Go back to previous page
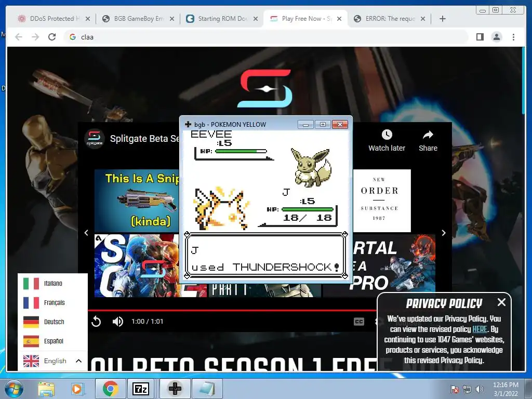This screenshot has width=532, height=399. click(x=19, y=37)
